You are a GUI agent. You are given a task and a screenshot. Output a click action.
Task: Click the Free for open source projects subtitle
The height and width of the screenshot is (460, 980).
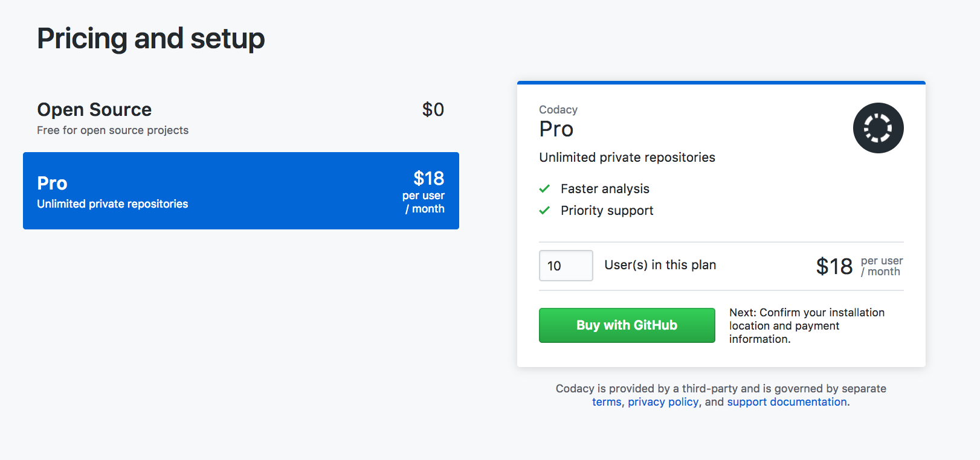click(112, 130)
